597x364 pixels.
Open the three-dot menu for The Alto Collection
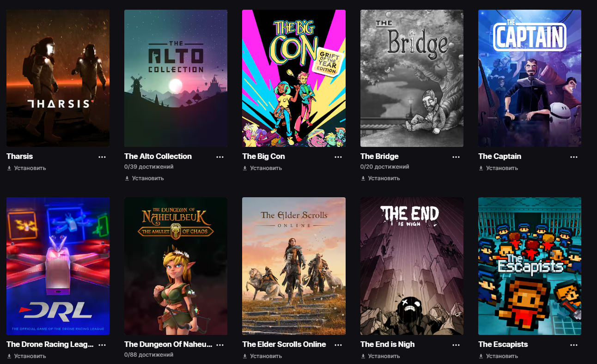tap(220, 157)
